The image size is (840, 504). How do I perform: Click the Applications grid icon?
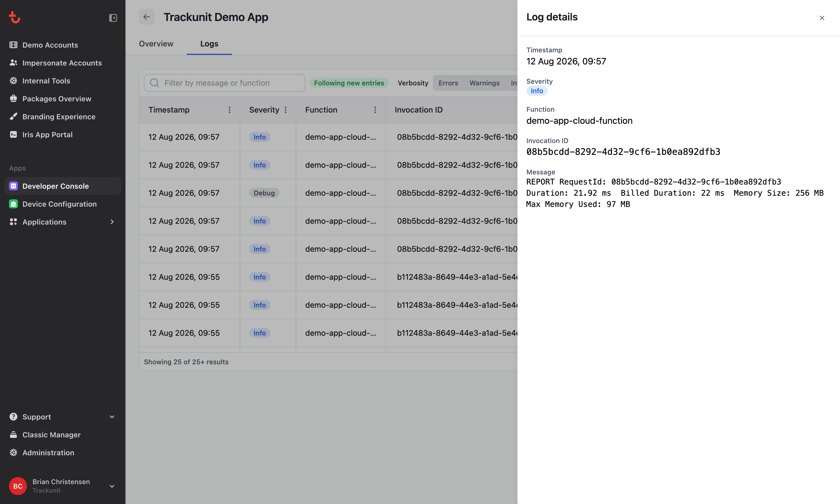[x=13, y=222]
